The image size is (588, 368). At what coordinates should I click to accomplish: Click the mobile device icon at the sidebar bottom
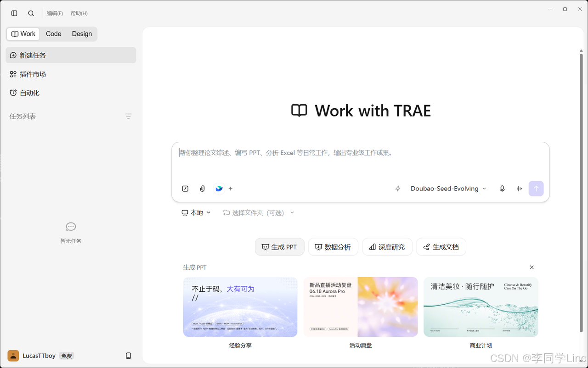tap(129, 356)
